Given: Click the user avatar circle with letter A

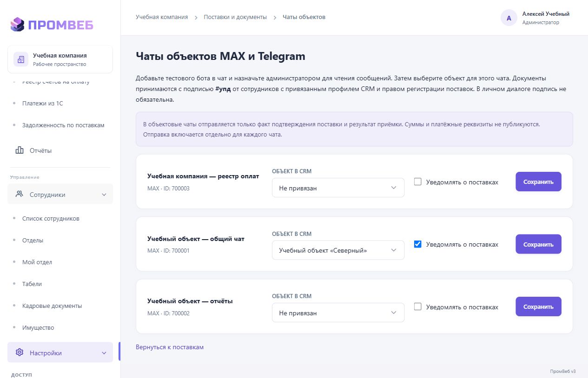Looking at the screenshot, I should 509,18.
